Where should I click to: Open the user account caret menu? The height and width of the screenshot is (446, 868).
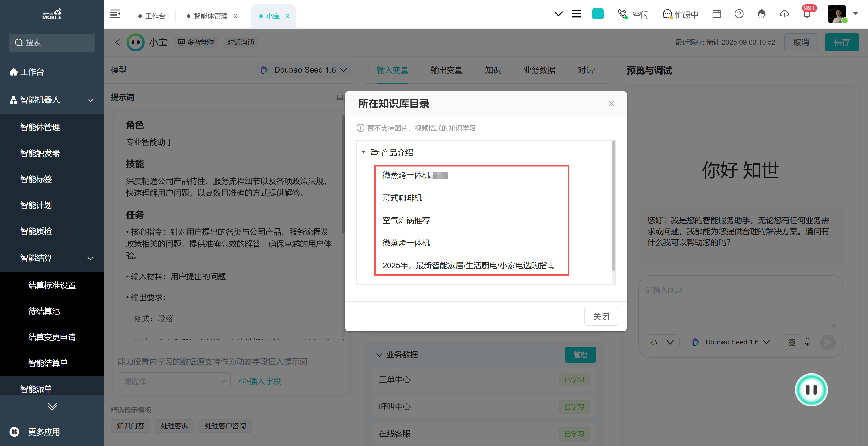856,14
